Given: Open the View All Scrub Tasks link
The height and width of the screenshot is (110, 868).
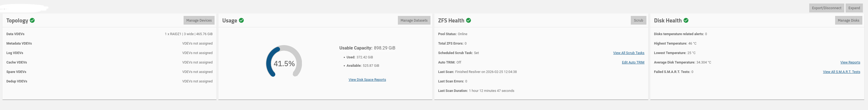Looking at the screenshot, I should pos(628,53).
